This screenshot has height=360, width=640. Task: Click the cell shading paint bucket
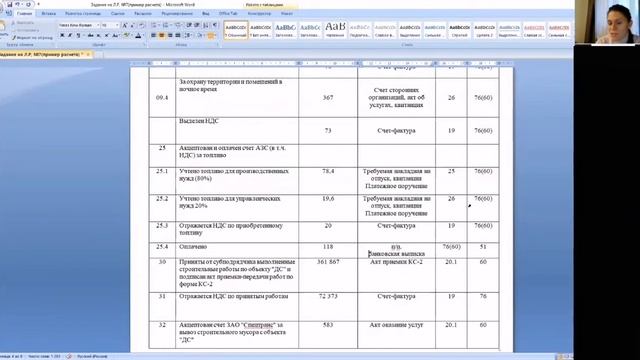(201, 36)
